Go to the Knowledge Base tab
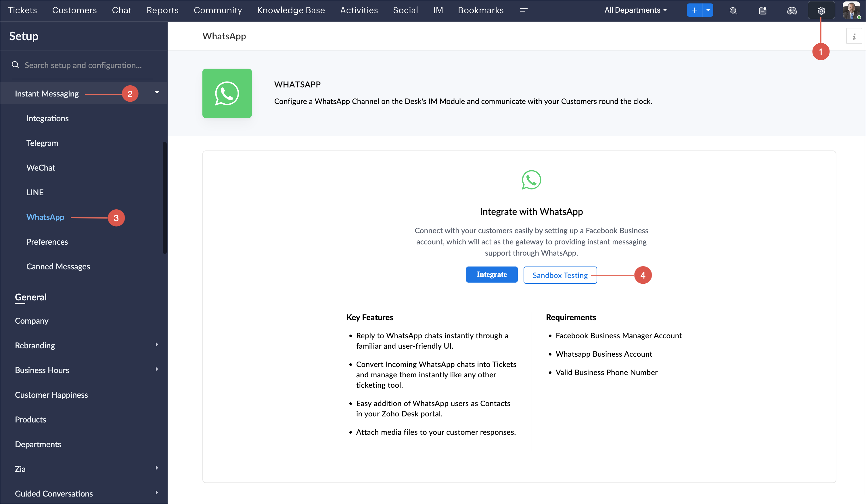This screenshot has height=504, width=866. pos(291,10)
